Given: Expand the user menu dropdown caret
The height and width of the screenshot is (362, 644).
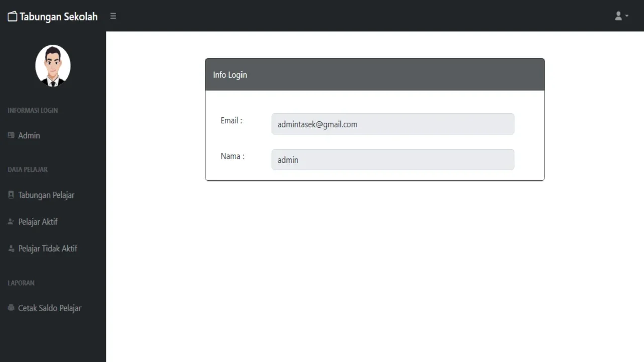Looking at the screenshot, I should (x=627, y=16).
